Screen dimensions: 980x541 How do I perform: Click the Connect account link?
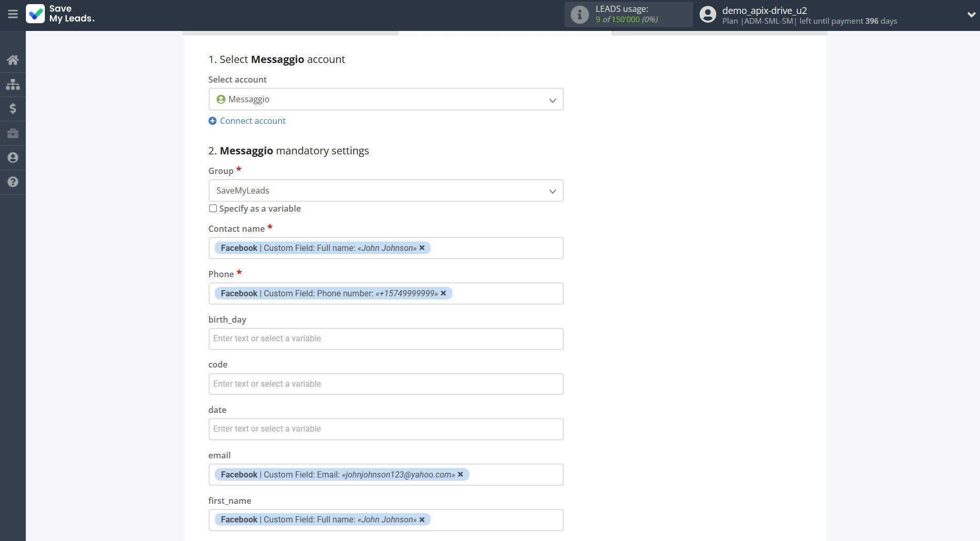click(x=252, y=121)
